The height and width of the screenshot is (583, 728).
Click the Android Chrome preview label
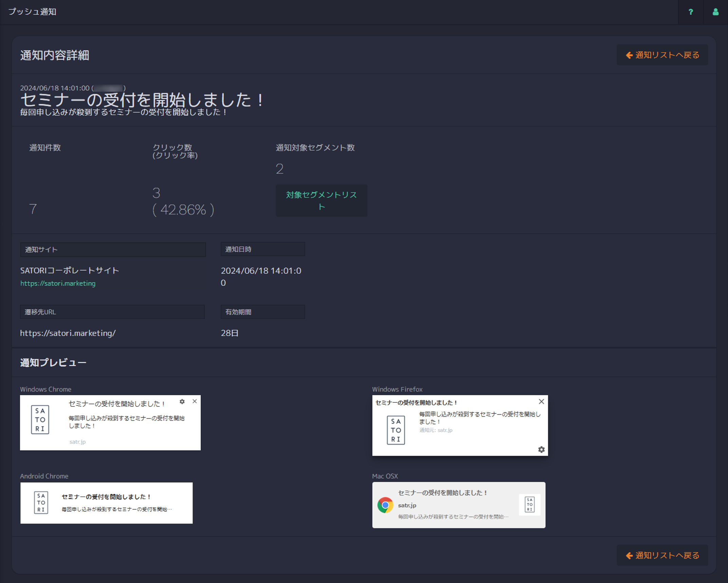coord(44,476)
